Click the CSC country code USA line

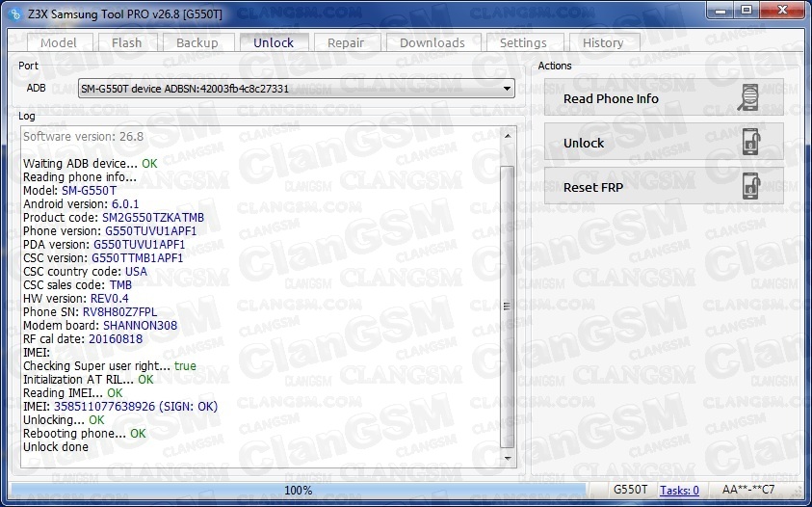tap(85, 272)
